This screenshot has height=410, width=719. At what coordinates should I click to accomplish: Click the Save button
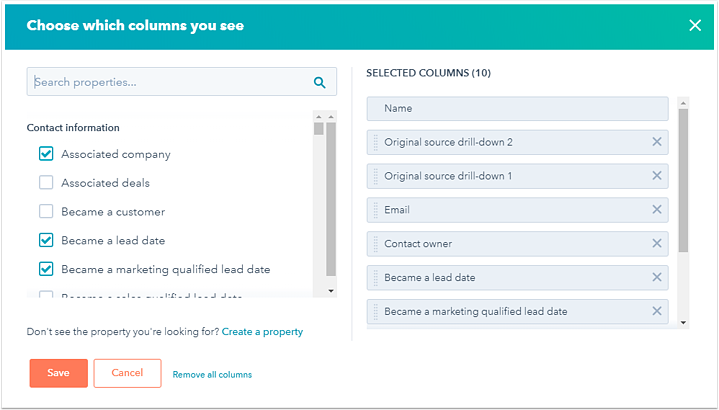[58, 373]
